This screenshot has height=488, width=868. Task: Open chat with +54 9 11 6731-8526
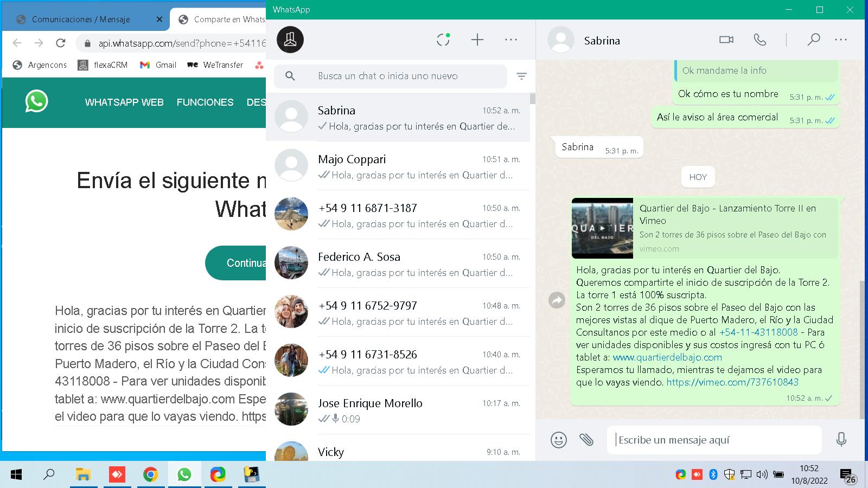click(x=398, y=361)
